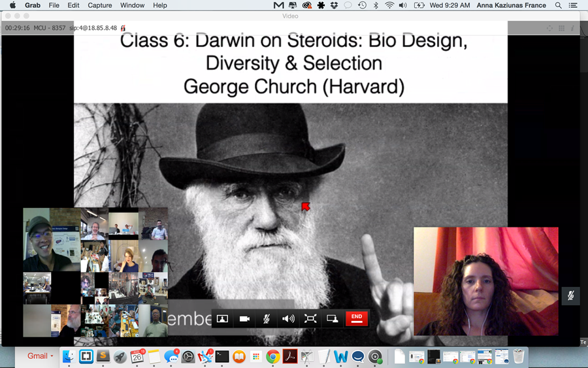Image resolution: width=588 pixels, height=368 pixels.
Task: Click the call timer 00:29:16
Action: 17,28
